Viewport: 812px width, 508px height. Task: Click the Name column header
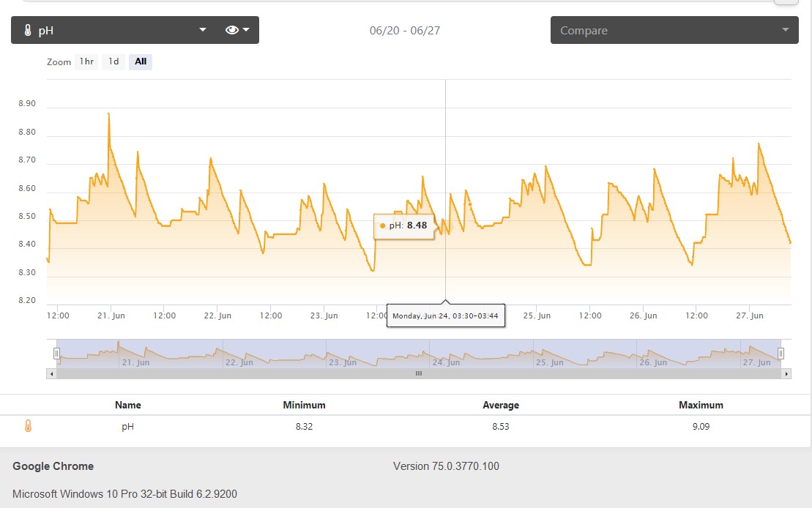128,405
